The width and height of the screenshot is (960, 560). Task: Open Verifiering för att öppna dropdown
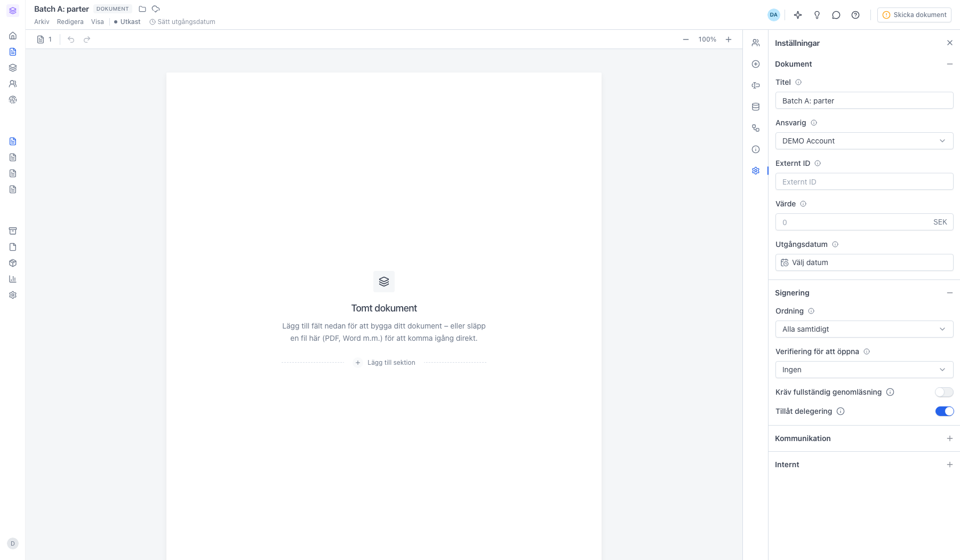[864, 370]
